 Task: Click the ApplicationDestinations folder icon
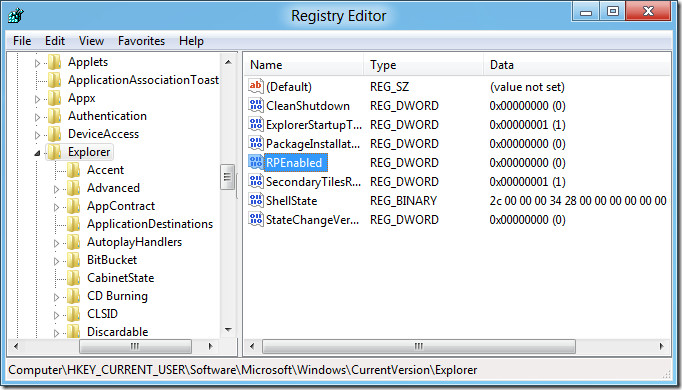tap(74, 224)
